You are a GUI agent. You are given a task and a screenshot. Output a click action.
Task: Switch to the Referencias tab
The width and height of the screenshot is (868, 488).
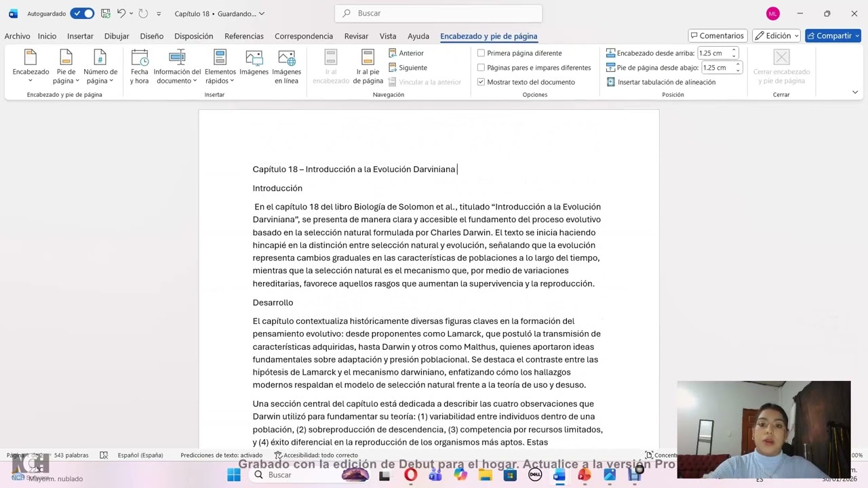pos(244,37)
